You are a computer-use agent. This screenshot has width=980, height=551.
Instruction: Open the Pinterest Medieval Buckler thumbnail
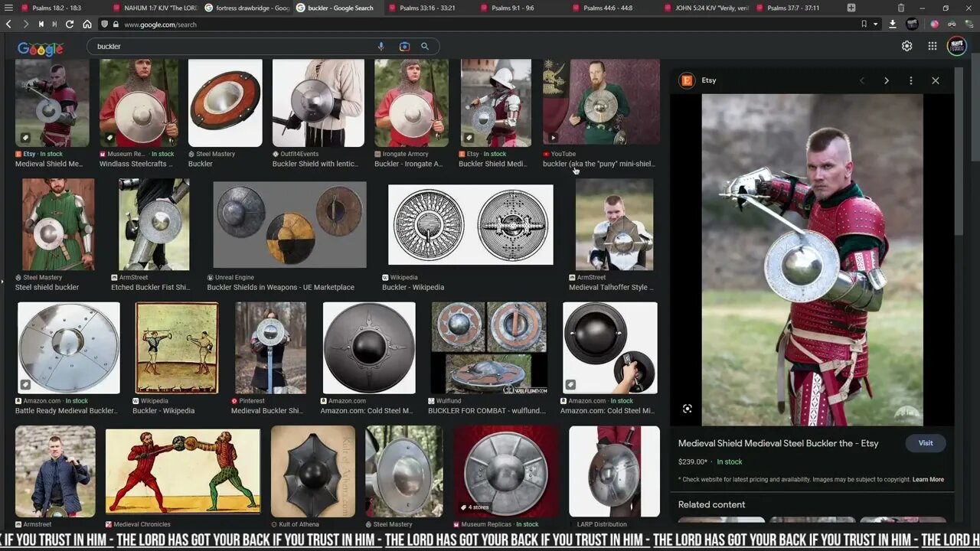[270, 348]
